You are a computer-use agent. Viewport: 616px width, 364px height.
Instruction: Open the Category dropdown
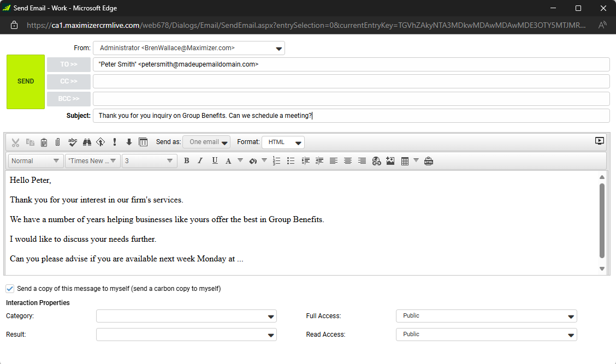tap(186, 316)
